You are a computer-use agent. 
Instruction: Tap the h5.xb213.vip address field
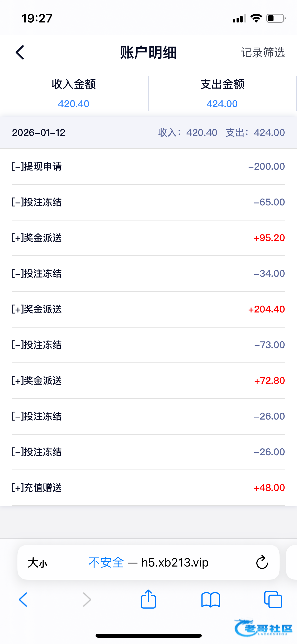175,563
